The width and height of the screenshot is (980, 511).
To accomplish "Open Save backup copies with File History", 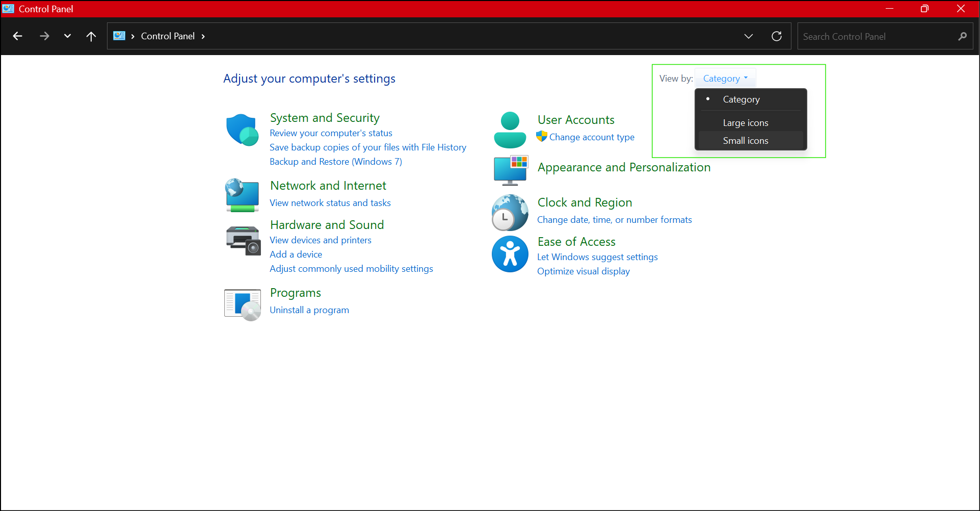I will point(368,147).
